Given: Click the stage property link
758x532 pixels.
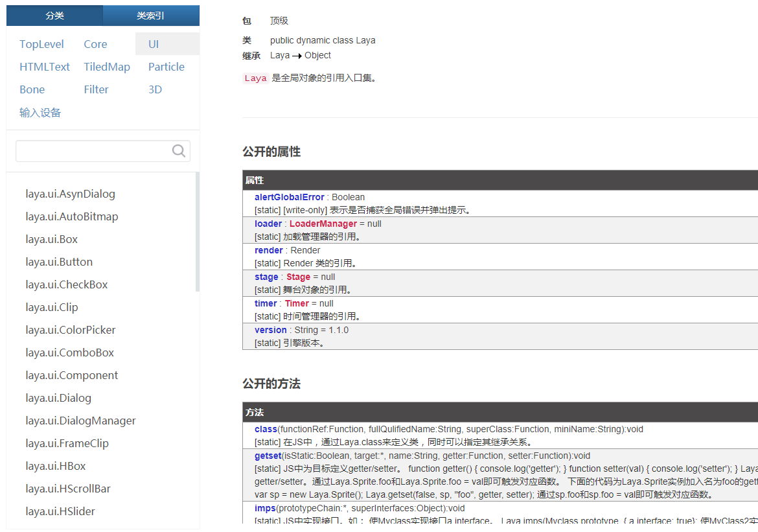Looking at the screenshot, I should (x=266, y=277).
